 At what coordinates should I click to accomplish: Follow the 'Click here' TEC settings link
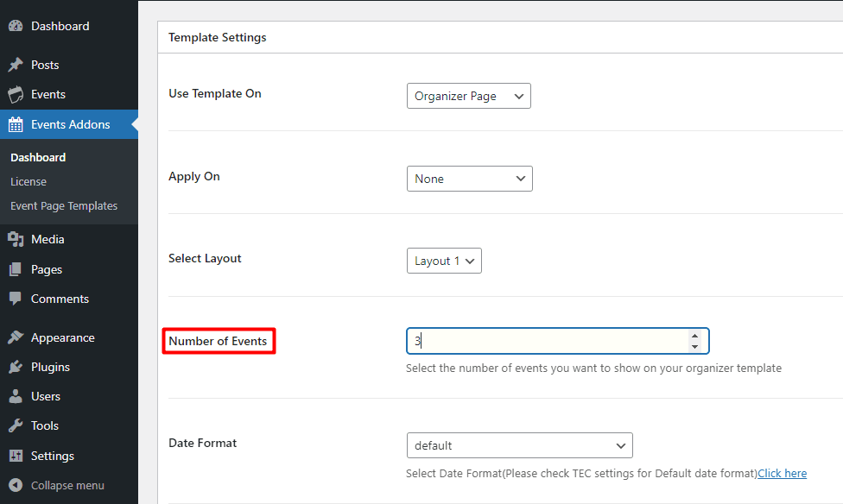click(x=782, y=473)
